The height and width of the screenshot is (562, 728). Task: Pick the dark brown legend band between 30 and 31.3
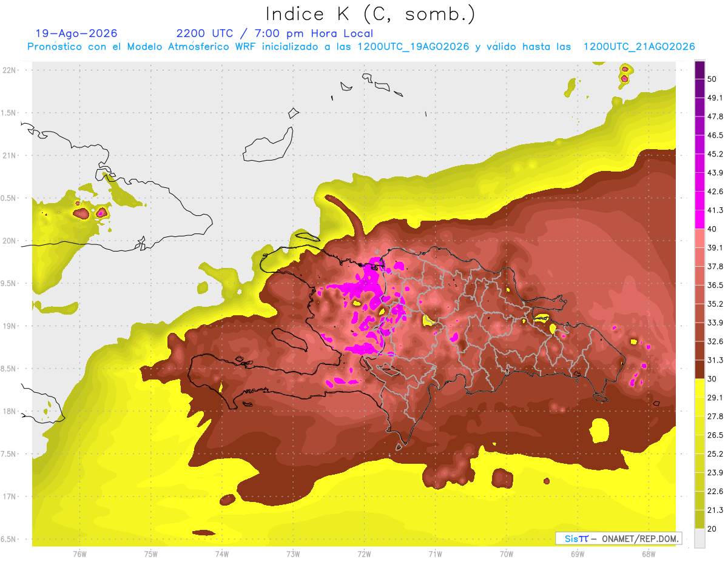699,369
